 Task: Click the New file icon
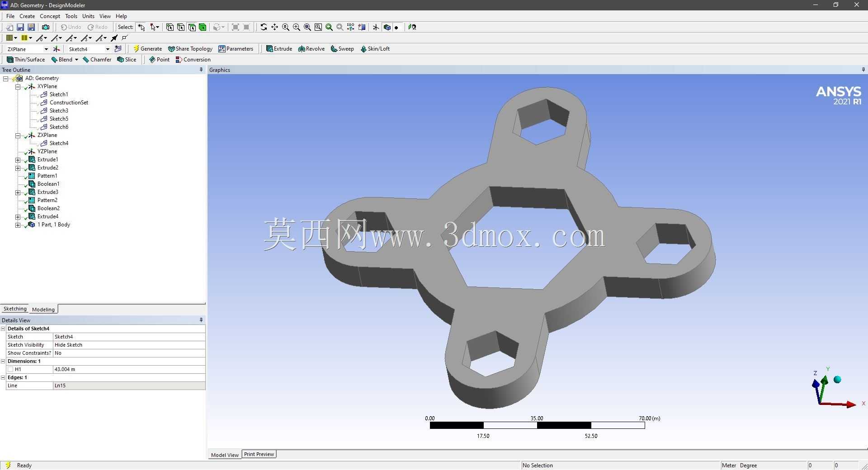(x=9, y=27)
